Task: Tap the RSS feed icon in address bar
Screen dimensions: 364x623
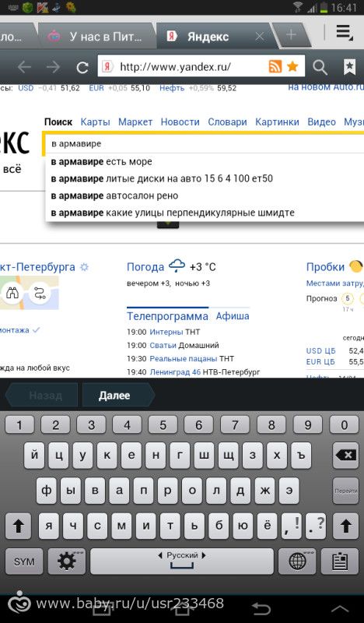Action: pos(275,66)
